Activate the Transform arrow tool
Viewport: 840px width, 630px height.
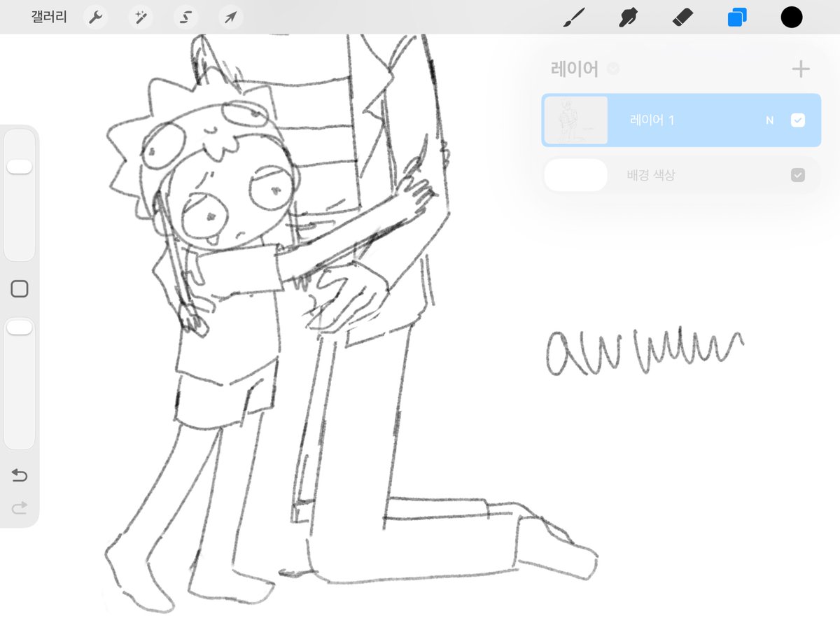[230, 17]
